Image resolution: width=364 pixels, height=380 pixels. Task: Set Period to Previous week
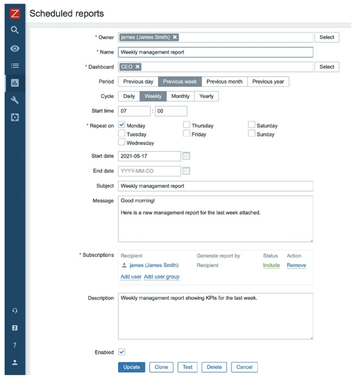pos(180,82)
